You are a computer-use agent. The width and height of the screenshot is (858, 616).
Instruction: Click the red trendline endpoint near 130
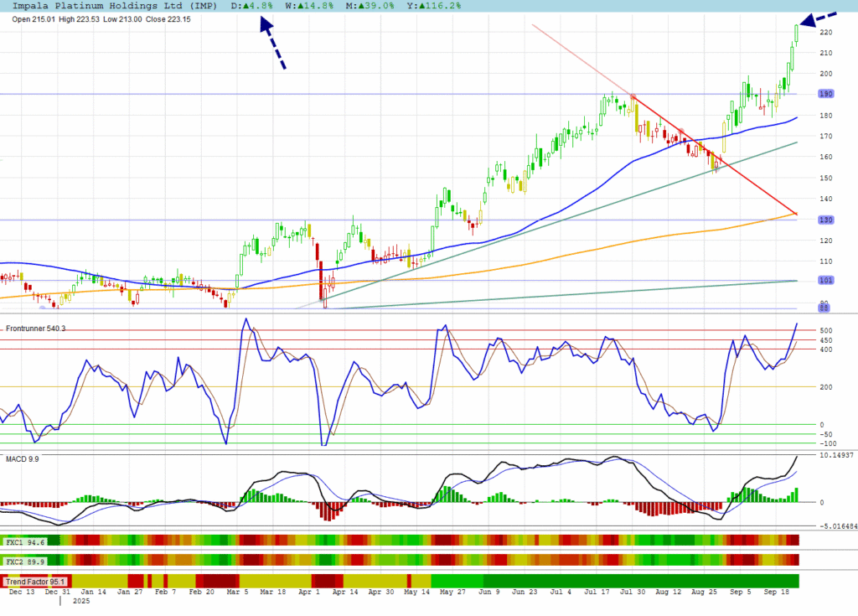tap(793, 215)
